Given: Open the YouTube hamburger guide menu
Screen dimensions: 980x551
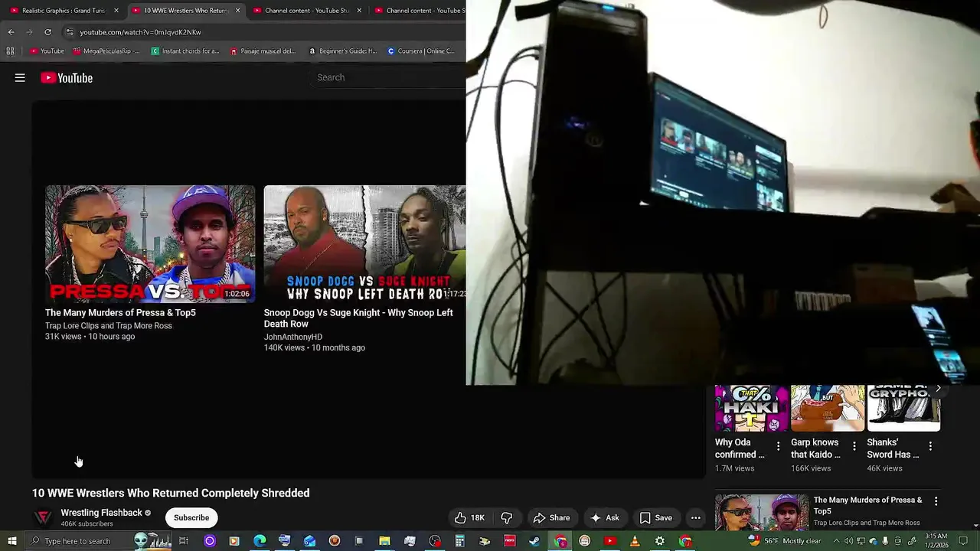Looking at the screenshot, I should (x=20, y=77).
